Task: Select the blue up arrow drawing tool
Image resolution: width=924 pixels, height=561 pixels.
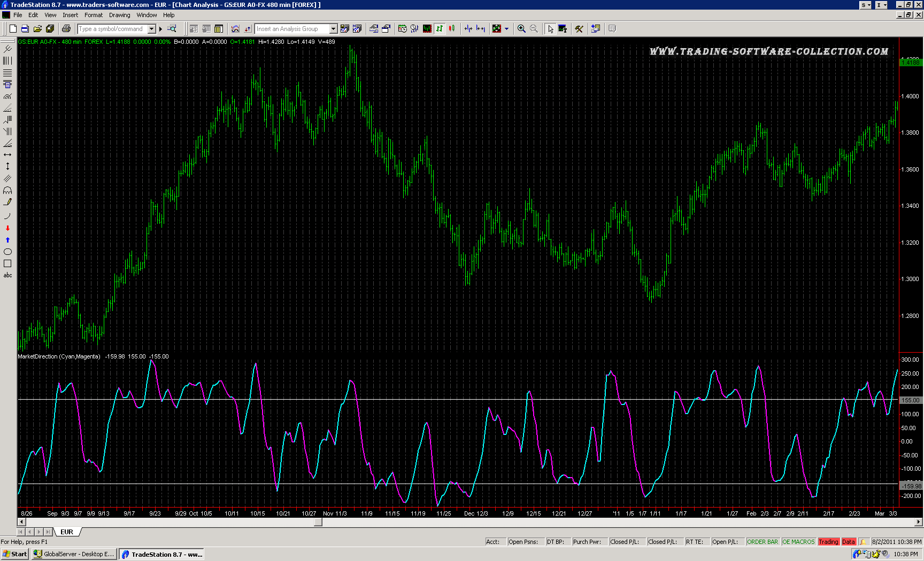Action: [7, 240]
